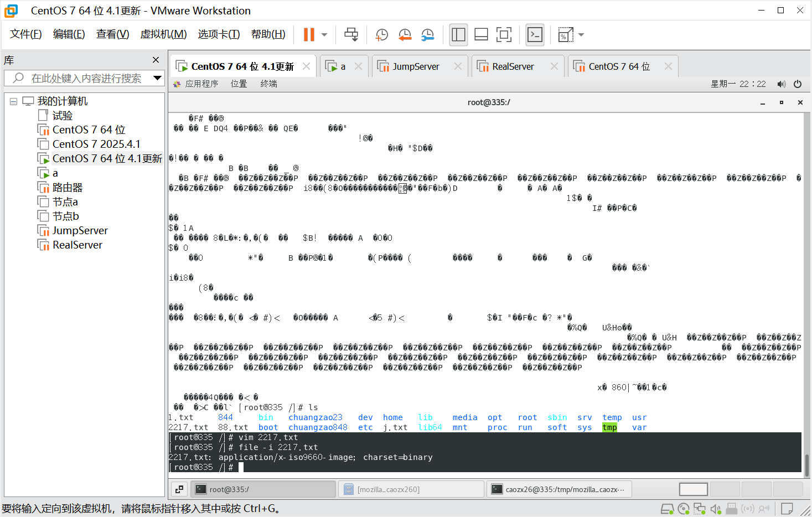812x517 pixels.
Task: Click the guest workspace switcher
Action: coord(741,489)
